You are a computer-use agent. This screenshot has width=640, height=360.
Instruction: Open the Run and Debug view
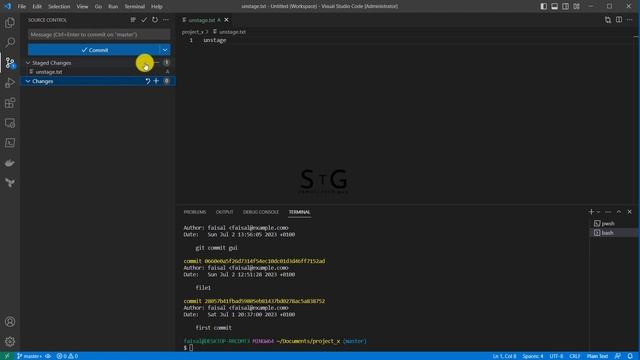10,82
